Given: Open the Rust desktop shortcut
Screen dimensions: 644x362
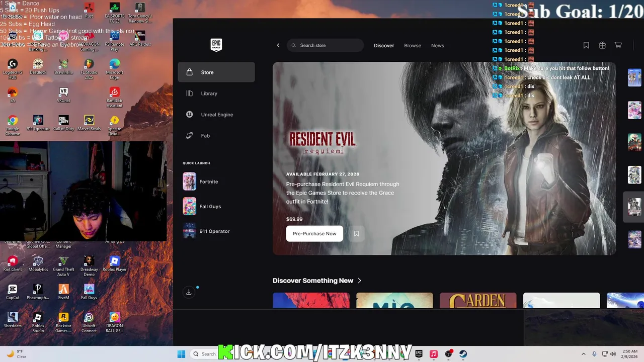Looking at the screenshot, I should point(89,11).
